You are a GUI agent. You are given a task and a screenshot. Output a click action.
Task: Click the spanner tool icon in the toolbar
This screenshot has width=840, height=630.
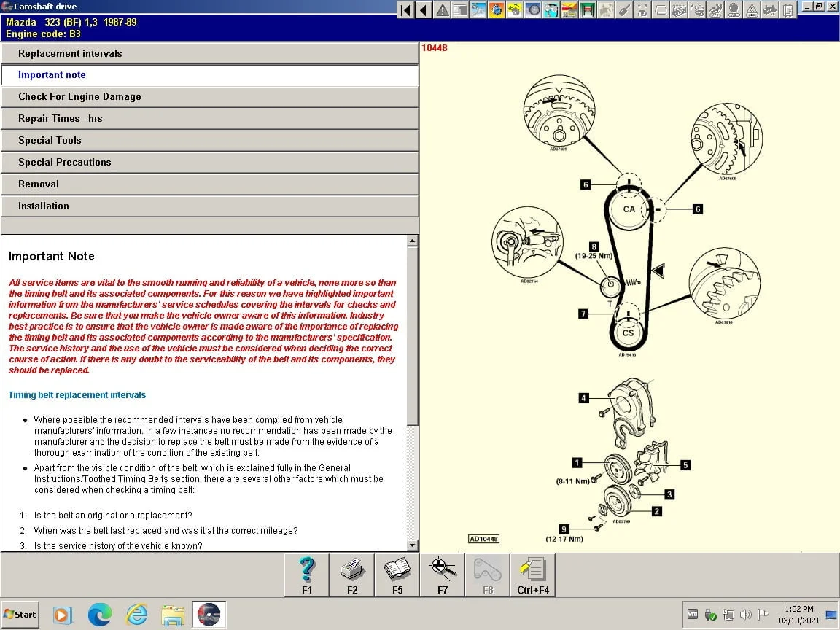click(x=624, y=9)
